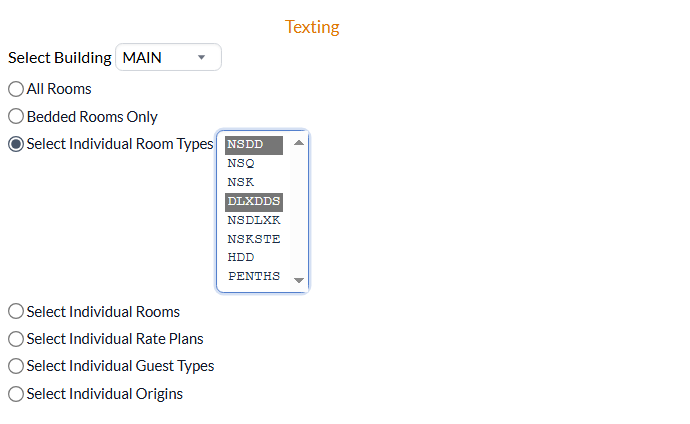Enable Select Individual Guest Types option
Screen dimensions: 690x424
[x=16, y=366]
